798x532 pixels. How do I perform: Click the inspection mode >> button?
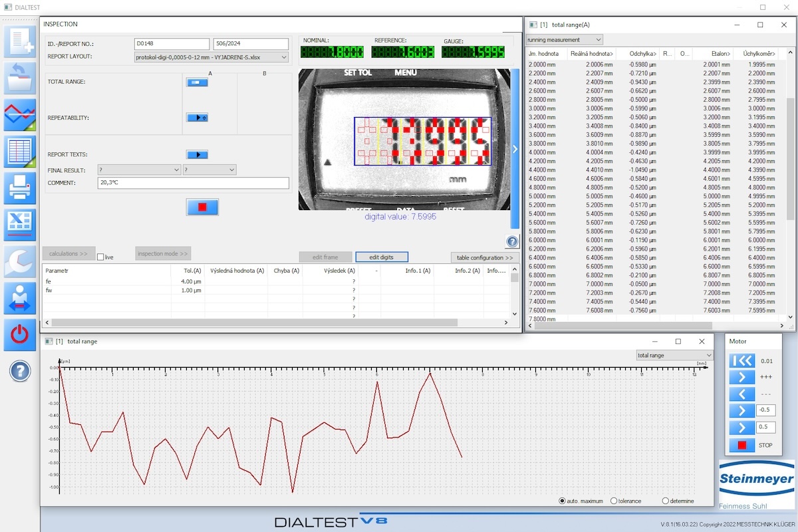point(163,253)
